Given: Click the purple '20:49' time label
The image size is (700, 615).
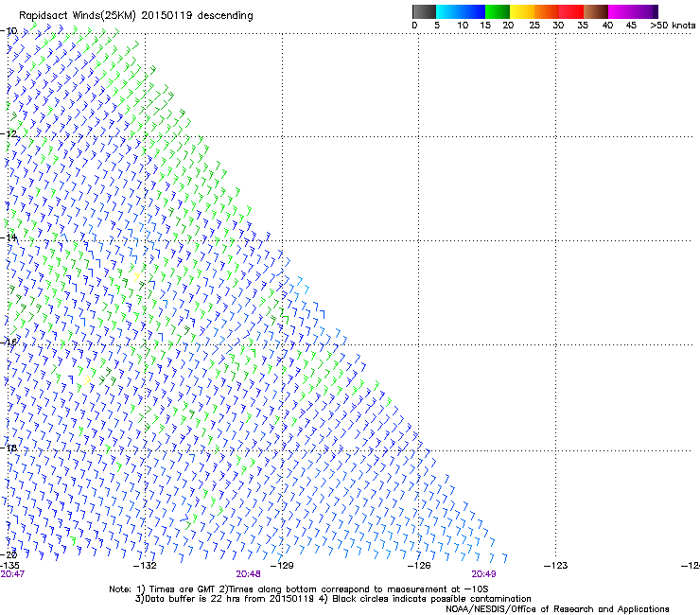Looking at the screenshot, I should [484, 574].
